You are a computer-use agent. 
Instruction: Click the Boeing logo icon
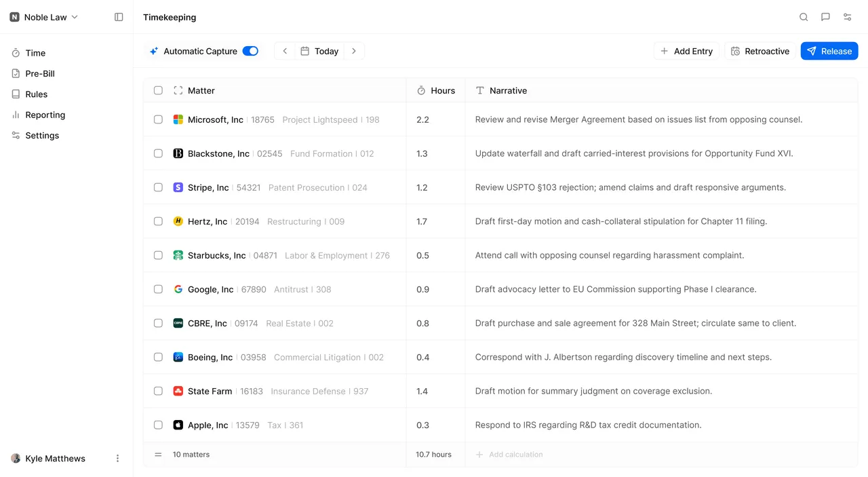pos(178,357)
